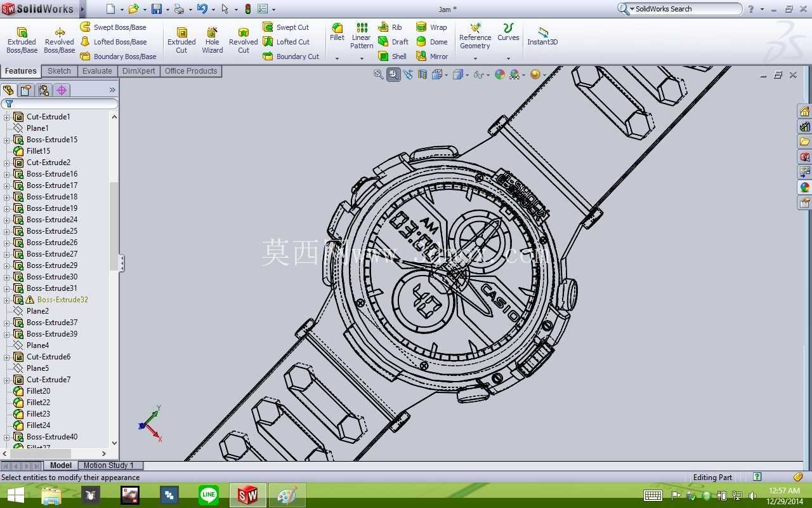Open the Curves dropdown arrow
The width and height of the screenshot is (812, 508).
(508, 58)
